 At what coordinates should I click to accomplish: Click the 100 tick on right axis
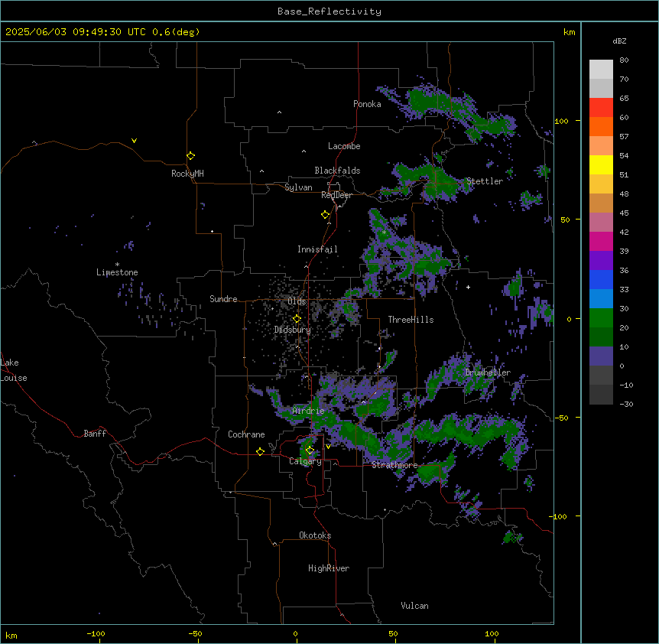(x=561, y=121)
